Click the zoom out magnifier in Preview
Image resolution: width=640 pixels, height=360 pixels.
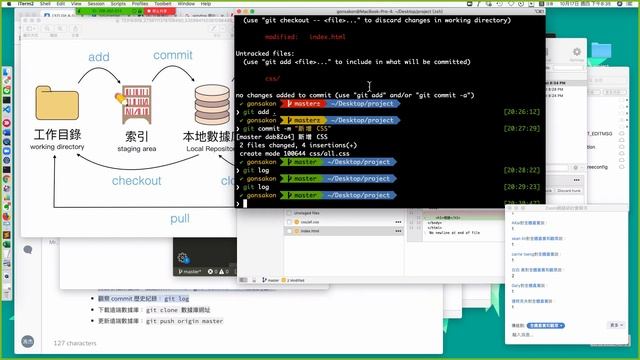click(48, 29)
